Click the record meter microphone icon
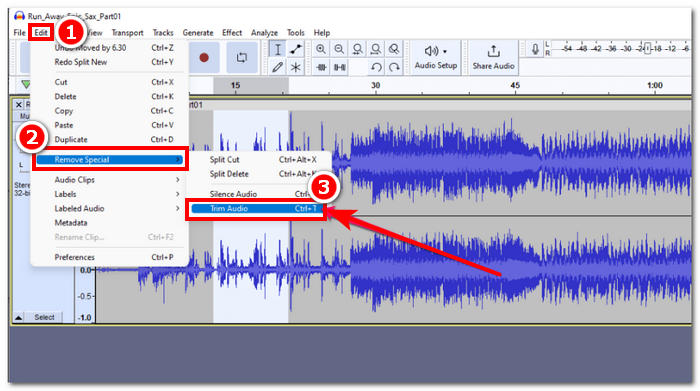The height and width of the screenshot is (391, 700). point(535,49)
